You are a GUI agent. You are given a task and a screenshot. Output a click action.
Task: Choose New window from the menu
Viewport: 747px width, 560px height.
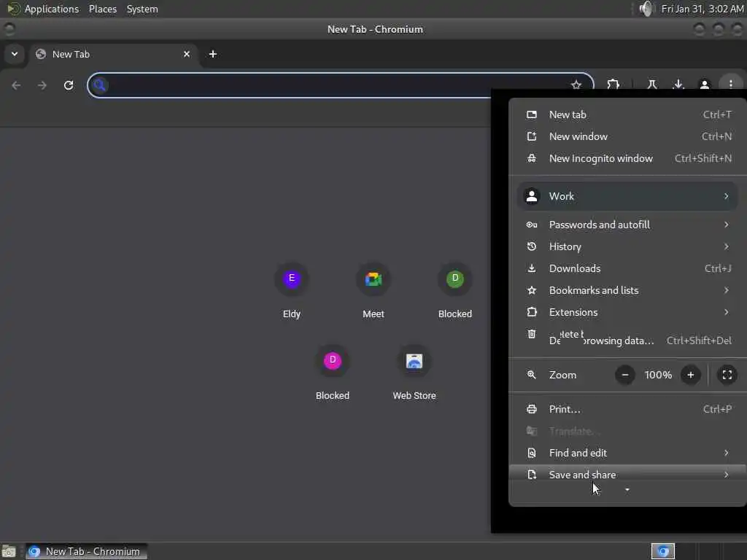627,136
